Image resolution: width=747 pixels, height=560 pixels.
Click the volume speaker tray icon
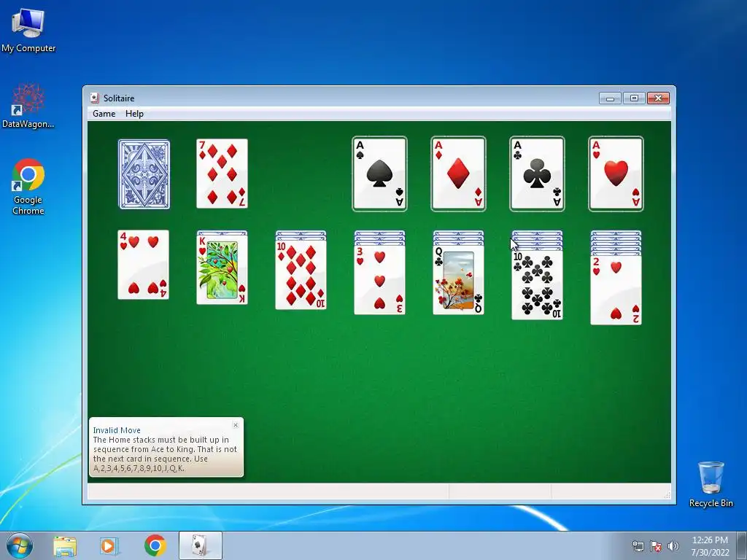pos(673,546)
